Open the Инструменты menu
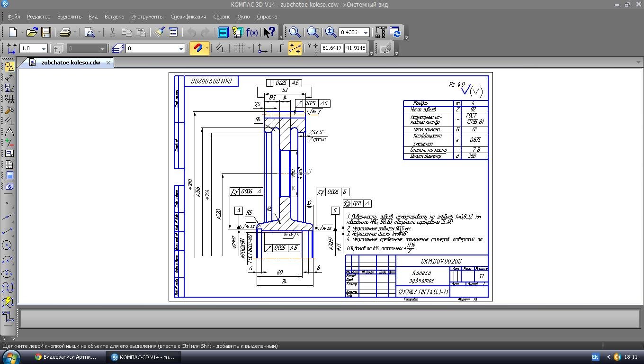The height and width of the screenshot is (364, 644). (147, 17)
